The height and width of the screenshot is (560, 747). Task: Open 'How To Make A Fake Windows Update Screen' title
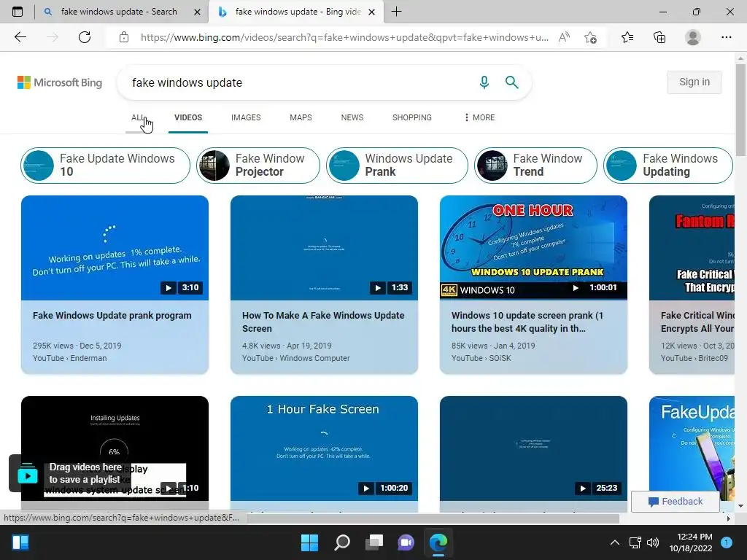point(323,322)
